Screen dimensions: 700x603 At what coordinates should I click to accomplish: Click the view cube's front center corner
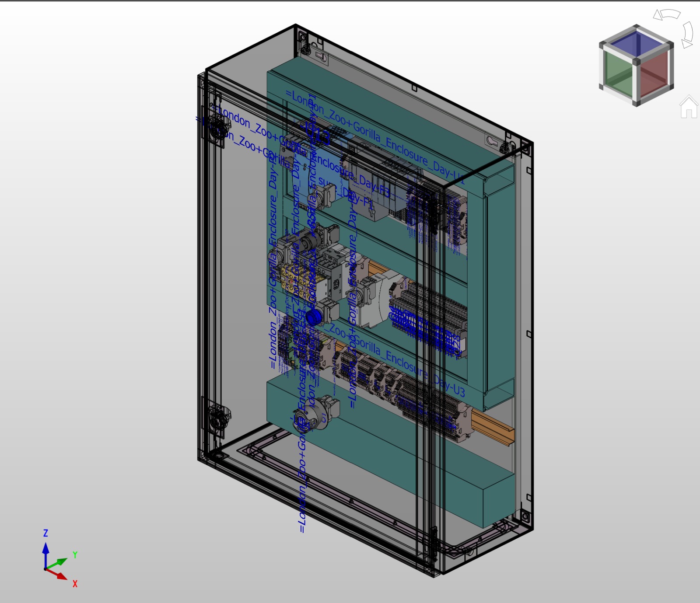[x=637, y=61]
